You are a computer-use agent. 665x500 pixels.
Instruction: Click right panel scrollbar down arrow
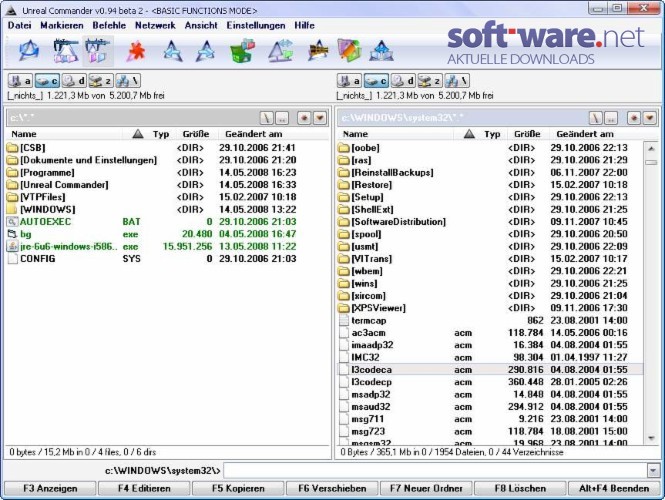(x=651, y=438)
